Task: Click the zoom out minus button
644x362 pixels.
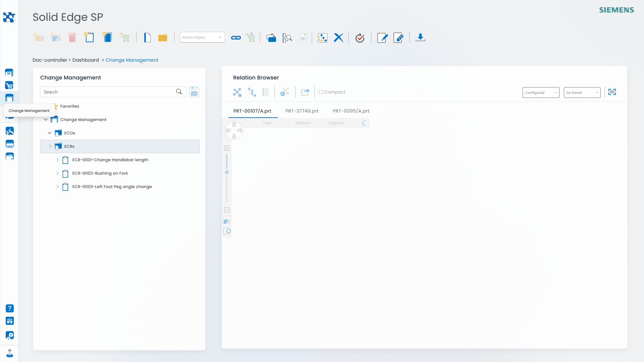Action: point(227,210)
